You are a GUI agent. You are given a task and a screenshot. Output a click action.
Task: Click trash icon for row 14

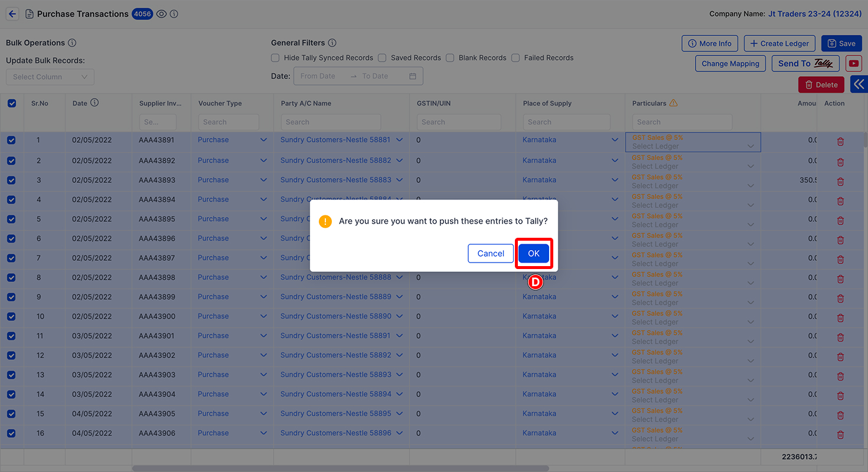click(x=840, y=396)
